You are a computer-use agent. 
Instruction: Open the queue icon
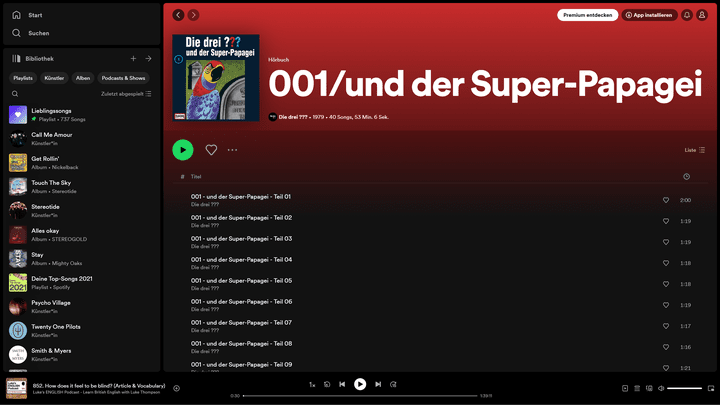[637, 388]
